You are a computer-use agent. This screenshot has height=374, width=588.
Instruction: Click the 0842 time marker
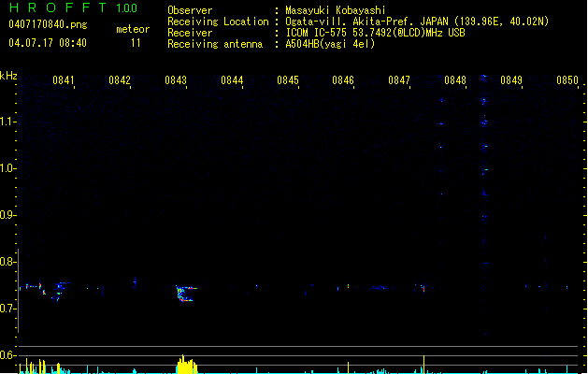pos(120,80)
